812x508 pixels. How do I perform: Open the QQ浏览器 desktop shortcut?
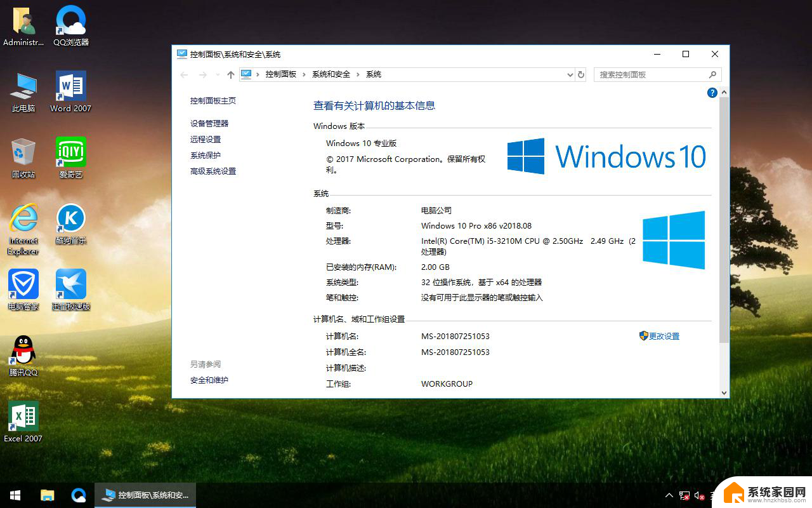pyautogui.click(x=71, y=26)
